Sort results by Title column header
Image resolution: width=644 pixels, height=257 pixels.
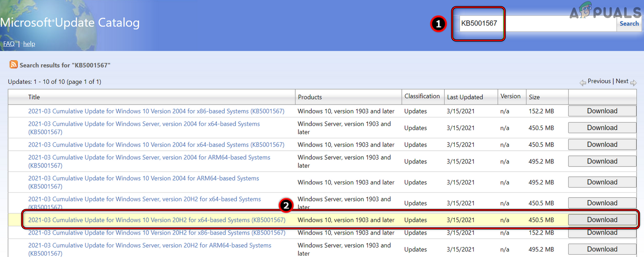(34, 97)
